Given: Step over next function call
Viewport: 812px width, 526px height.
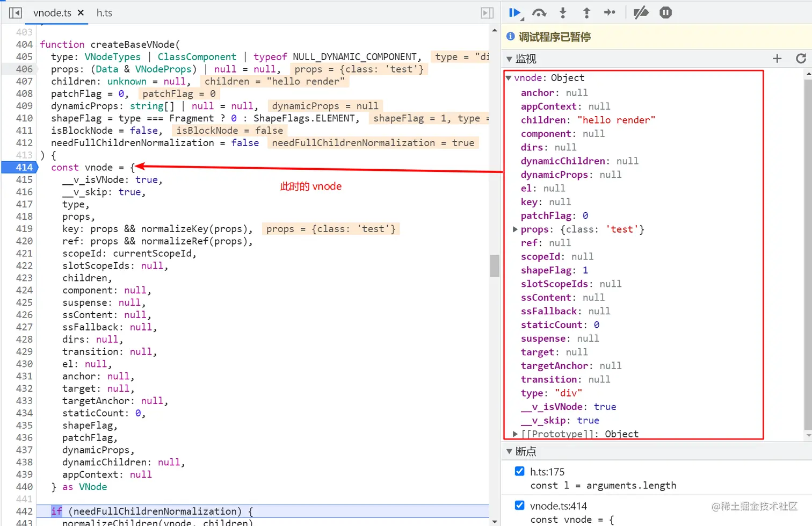Looking at the screenshot, I should point(539,13).
